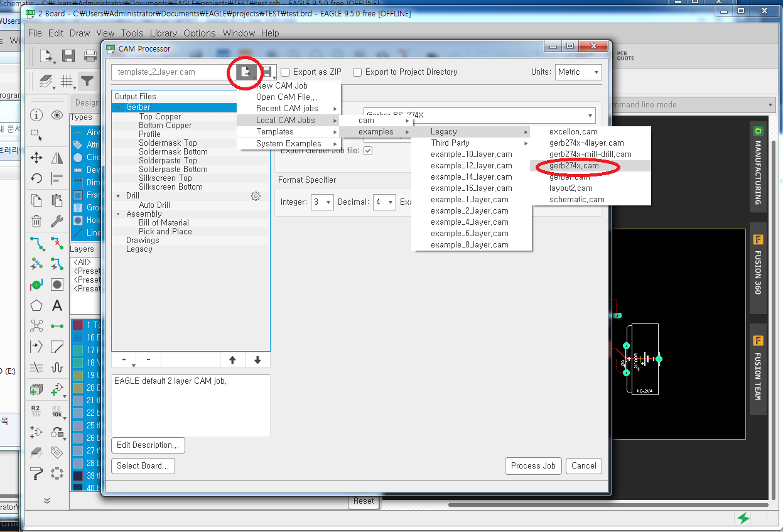Viewport: 783px width, 532px height.
Task: Select the Miter tool
Action: pos(57,347)
